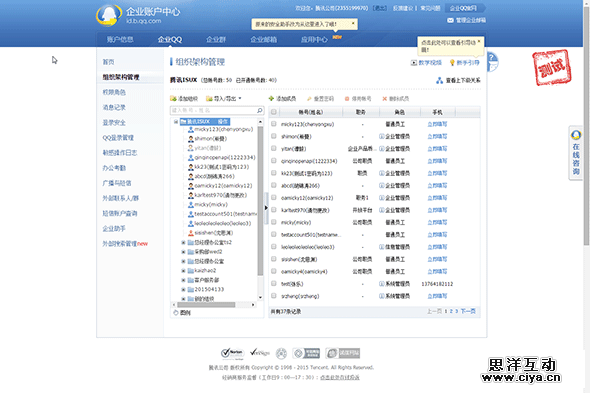This screenshot has width=590, height=393.
Task: Click the organization tree horizontal scrollbar
Action: click(x=206, y=305)
